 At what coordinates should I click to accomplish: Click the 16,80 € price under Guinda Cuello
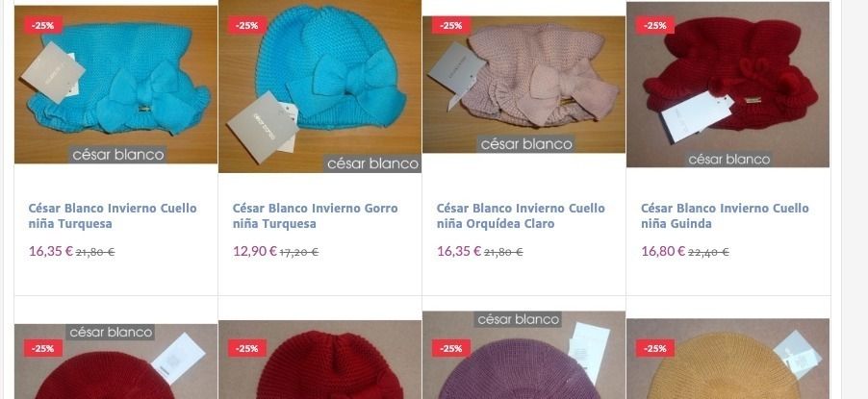click(663, 251)
